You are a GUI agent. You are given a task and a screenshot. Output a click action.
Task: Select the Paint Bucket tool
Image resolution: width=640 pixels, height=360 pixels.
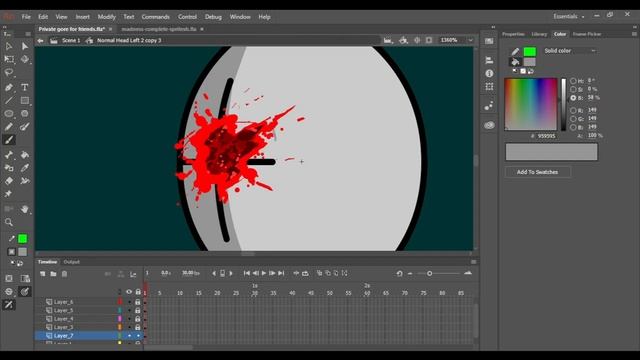(24, 155)
